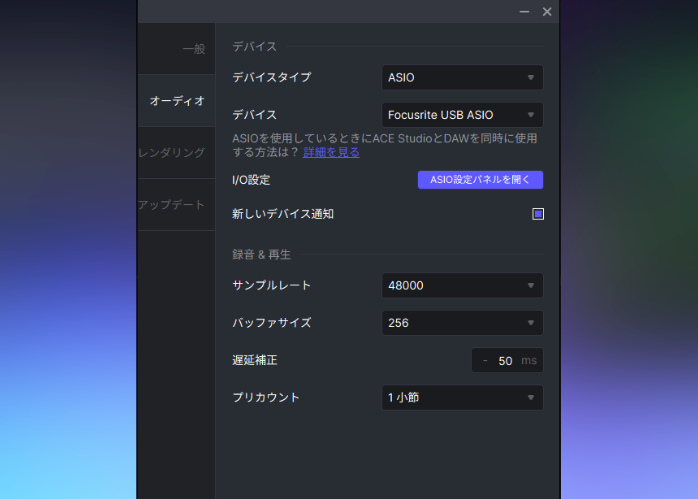Viewport: 698px width, 499px height.
Task: Click the arrow on the プリカウント dropdown
Action: point(531,398)
